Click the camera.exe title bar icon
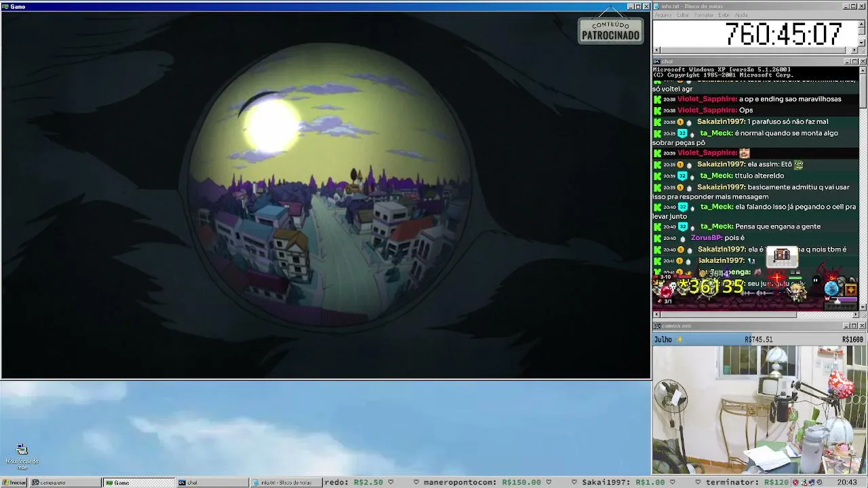 pyautogui.click(x=656, y=326)
